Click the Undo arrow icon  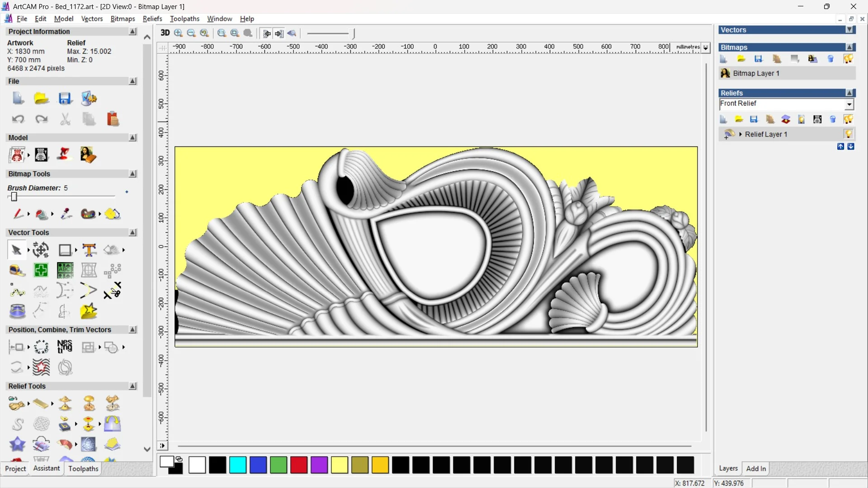[x=18, y=119]
